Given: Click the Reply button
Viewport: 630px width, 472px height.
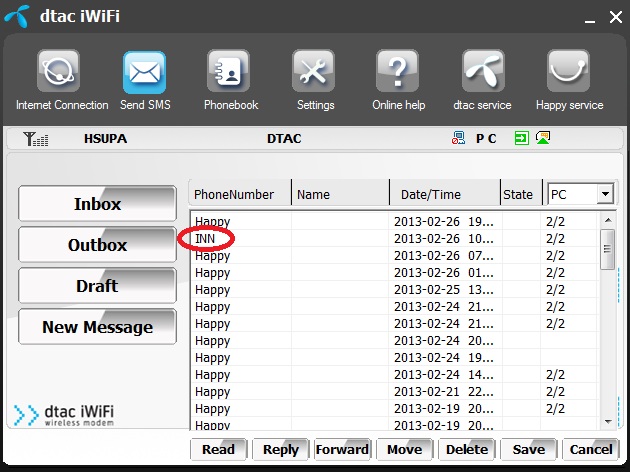Looking at the screenshot, I should point(280,449).
